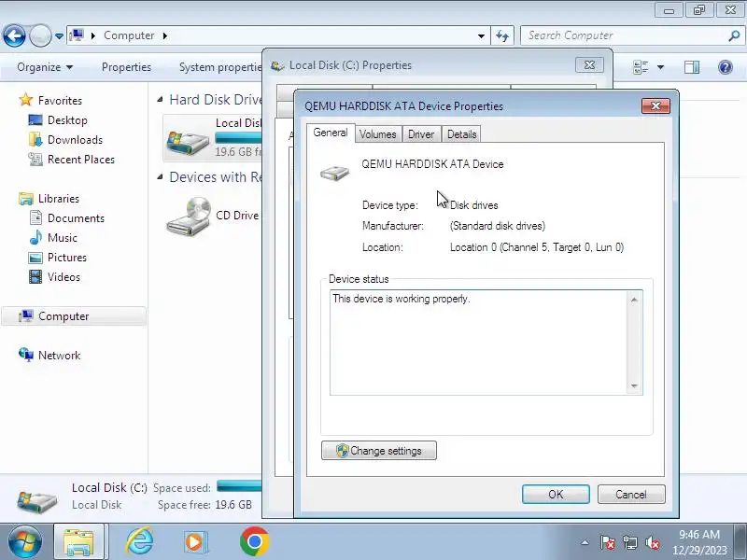Click OK in the device properties dialog
This screenshot has height=560, width=747.
click(x=556, y=495)
